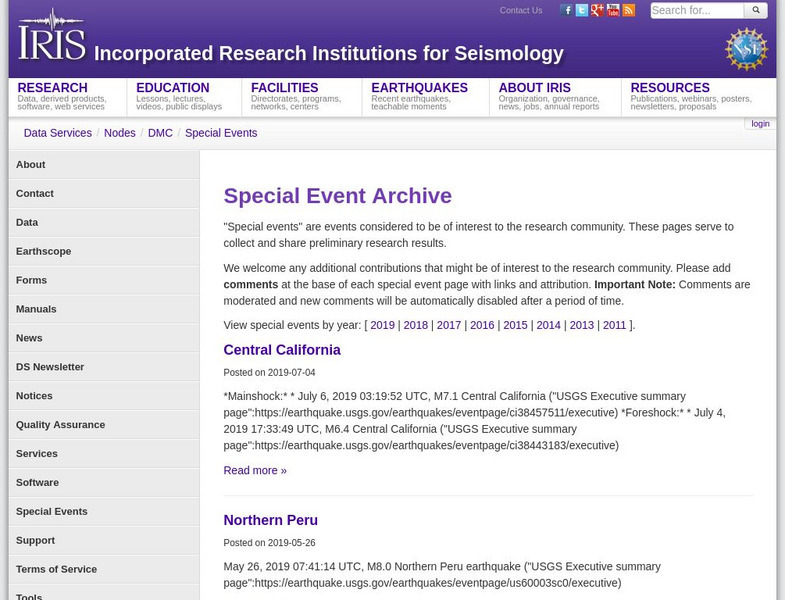Open Support in the sidebar

pos(104,540)
